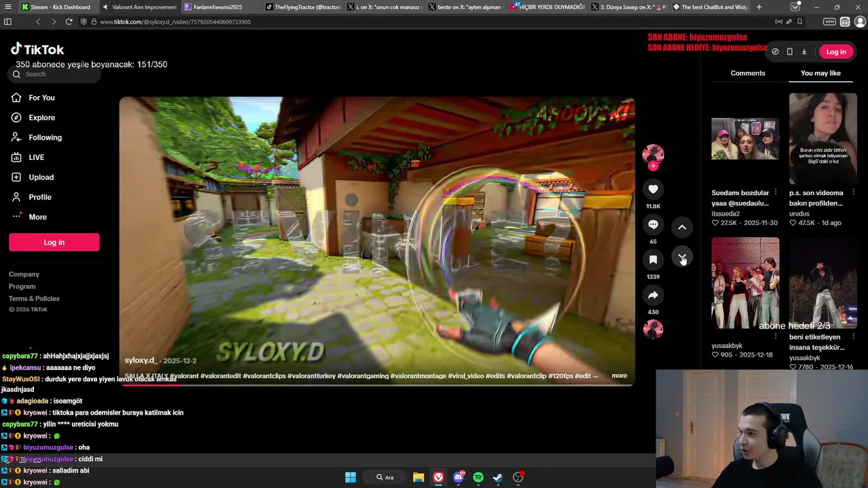Viewport: 868px width, 488px height.
Task: Follow creator via the red plus badge
Action: (653, 166)
